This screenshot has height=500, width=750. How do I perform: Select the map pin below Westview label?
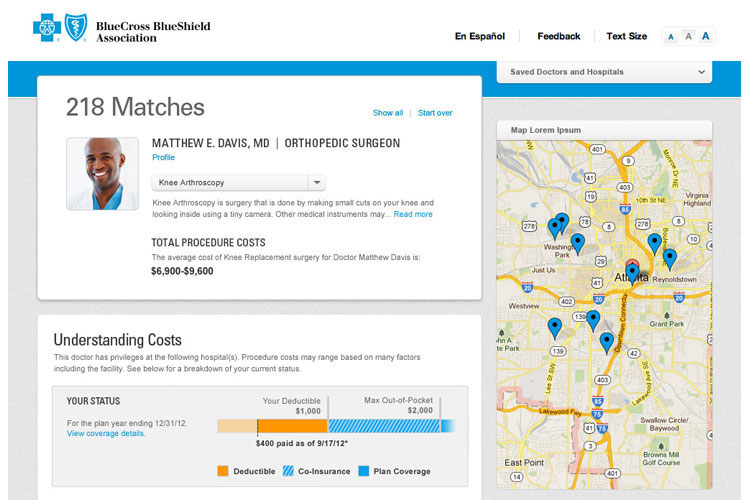pos(554,328)
